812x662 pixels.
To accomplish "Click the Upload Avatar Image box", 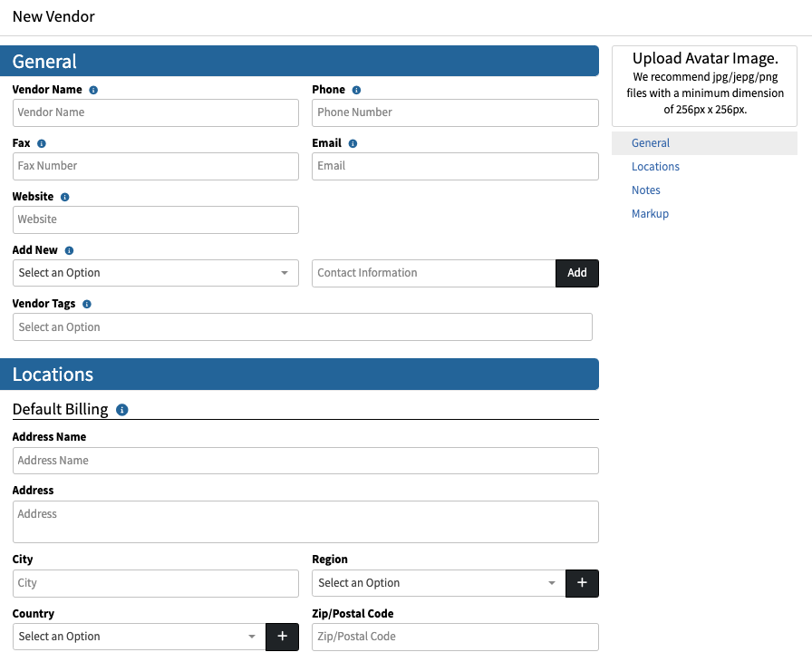I will [x=704, y=86].
